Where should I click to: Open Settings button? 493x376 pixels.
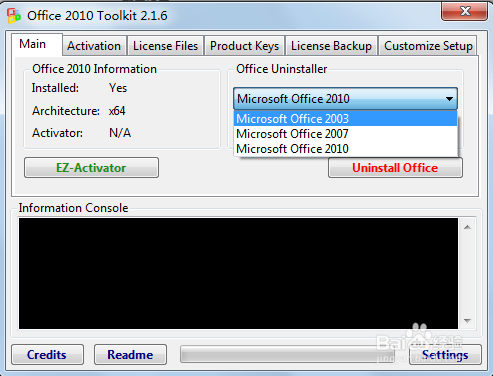(445, 355)
